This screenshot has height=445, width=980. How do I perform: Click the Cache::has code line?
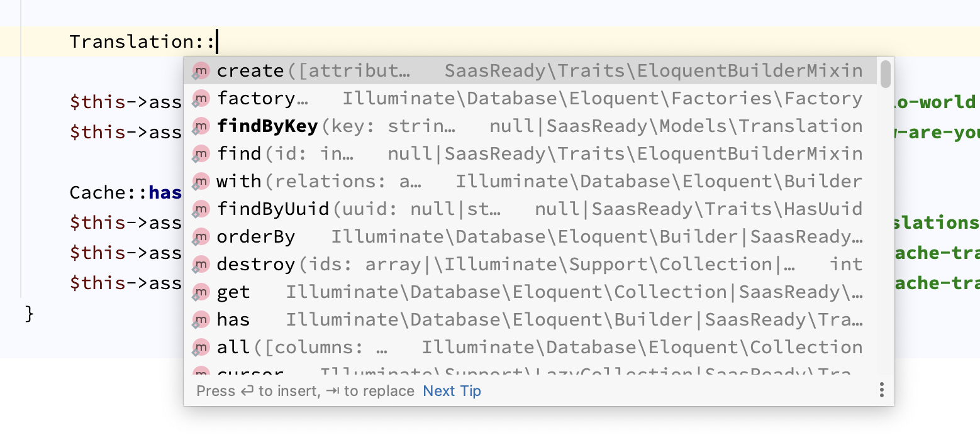(126, 192)
